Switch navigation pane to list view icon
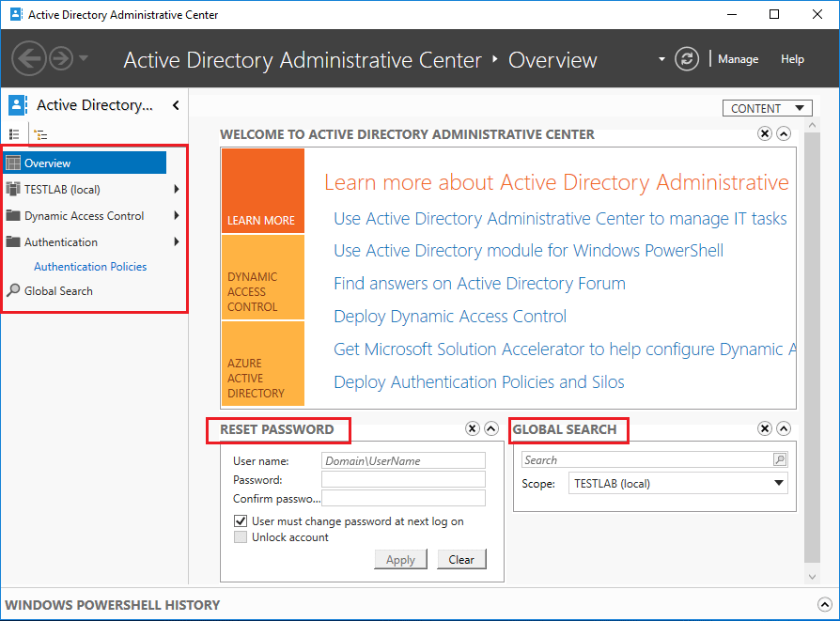 (14, 134)
